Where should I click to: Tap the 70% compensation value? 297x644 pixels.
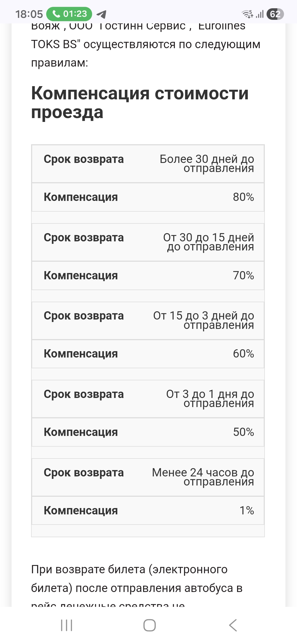tap(243, 275)
